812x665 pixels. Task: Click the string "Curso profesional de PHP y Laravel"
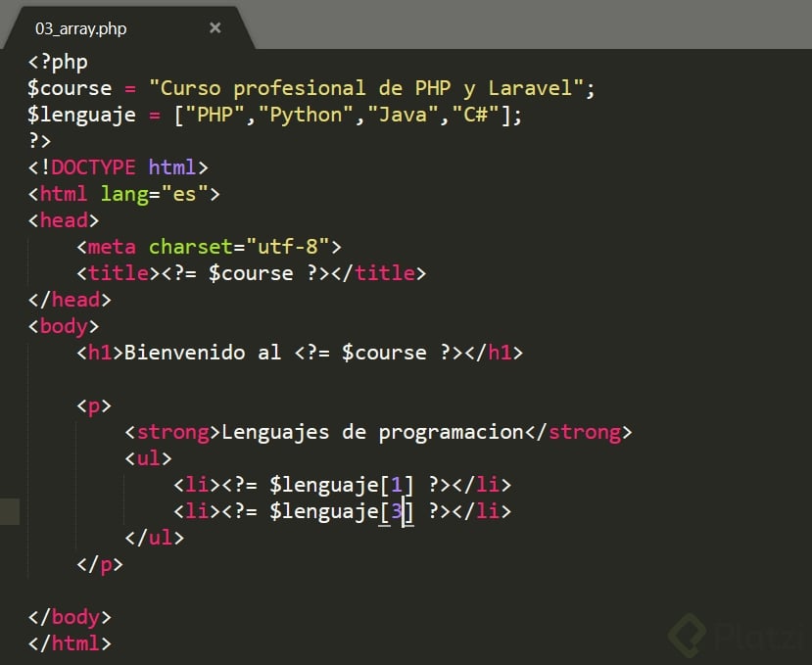point(366,88)
